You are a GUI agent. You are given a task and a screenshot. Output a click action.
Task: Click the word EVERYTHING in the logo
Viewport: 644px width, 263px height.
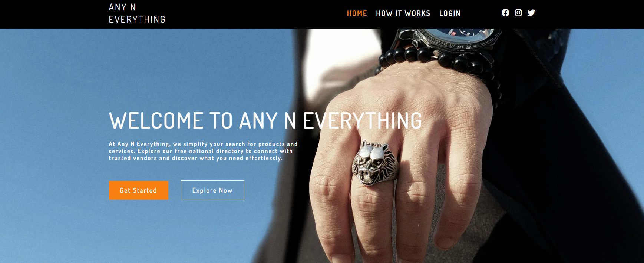[x=137, y=19]
